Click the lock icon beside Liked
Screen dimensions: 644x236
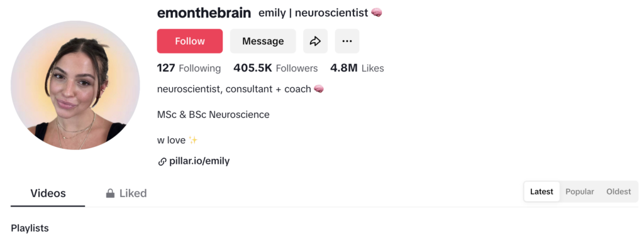[x=110, y=193]
